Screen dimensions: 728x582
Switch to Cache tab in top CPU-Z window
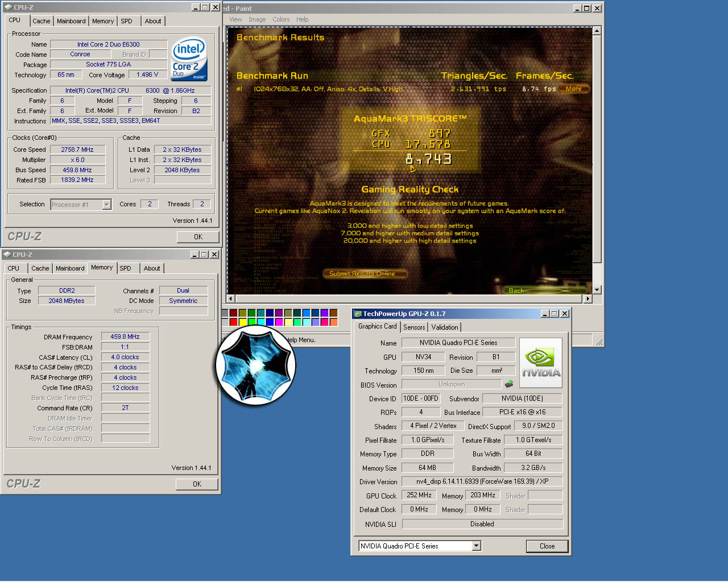pos(41,21)
